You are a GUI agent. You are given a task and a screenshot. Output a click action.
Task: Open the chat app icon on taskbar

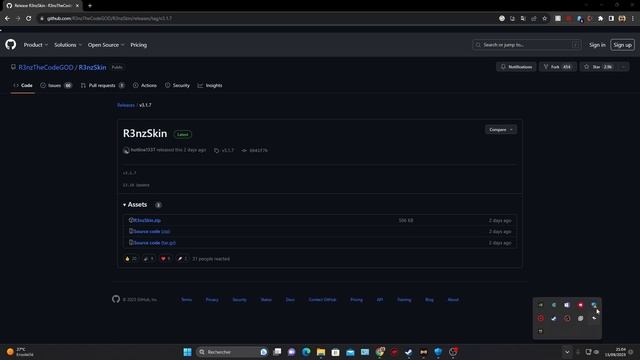tap(291, 352)
